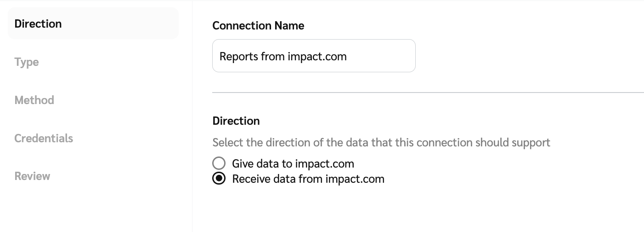The height and width of the screenshot is (232, 644).
Task: Click the Connection Name input field
Action: click(314, 56)
